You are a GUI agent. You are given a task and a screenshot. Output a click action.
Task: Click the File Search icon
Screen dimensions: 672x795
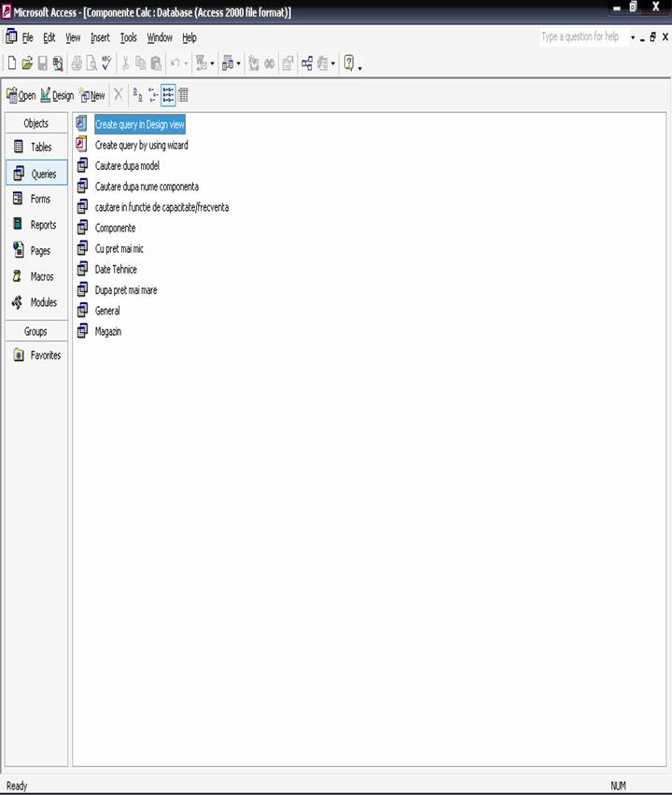tap(58, 63)
